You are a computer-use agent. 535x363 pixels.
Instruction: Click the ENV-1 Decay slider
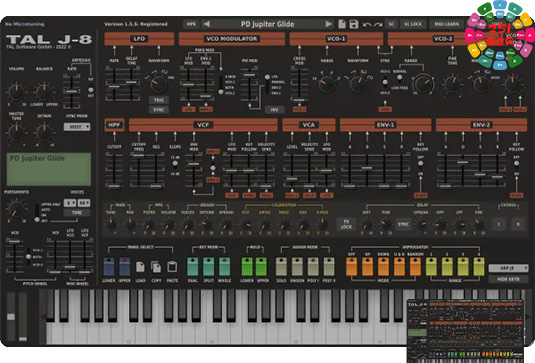pos(367,170)
